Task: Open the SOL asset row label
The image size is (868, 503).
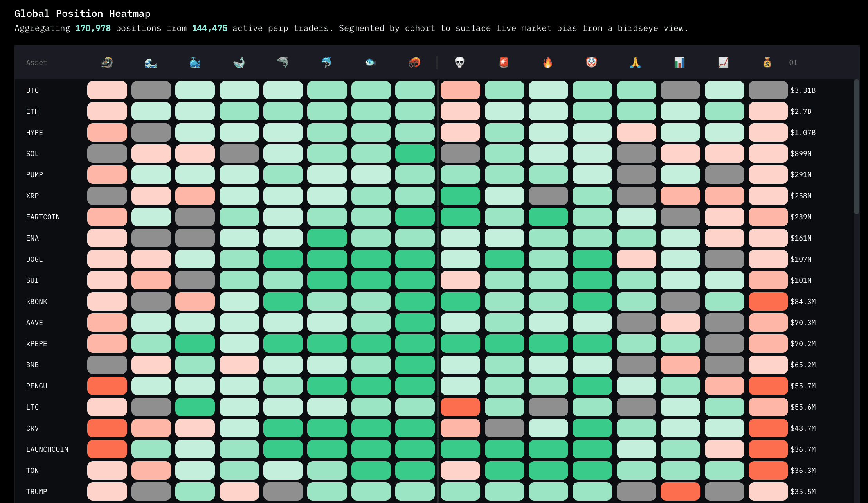Action: coord(32,154)
